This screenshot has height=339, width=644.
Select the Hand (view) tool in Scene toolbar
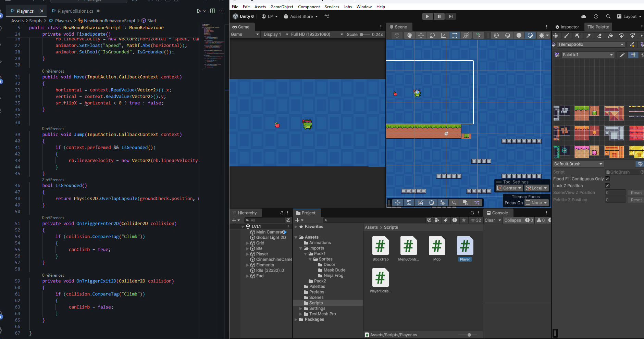click(409, 35)
